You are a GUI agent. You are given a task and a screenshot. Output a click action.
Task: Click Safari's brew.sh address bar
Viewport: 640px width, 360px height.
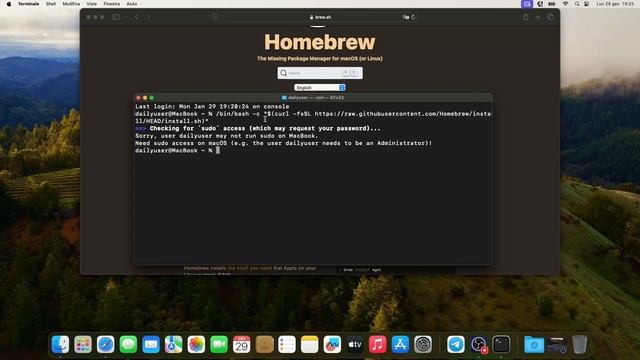(x=320, y=17)
